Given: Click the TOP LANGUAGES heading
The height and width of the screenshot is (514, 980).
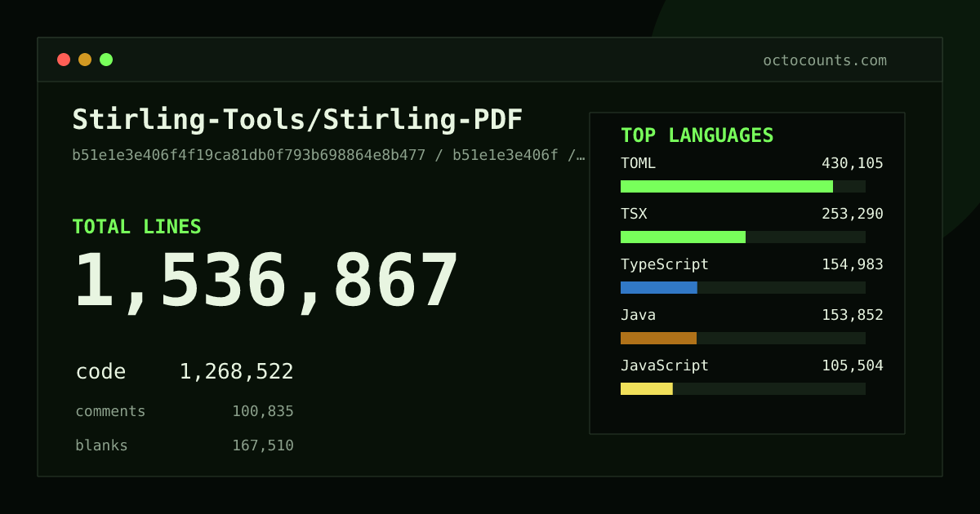Looking at the screenshot, I should tap(697, 135).
